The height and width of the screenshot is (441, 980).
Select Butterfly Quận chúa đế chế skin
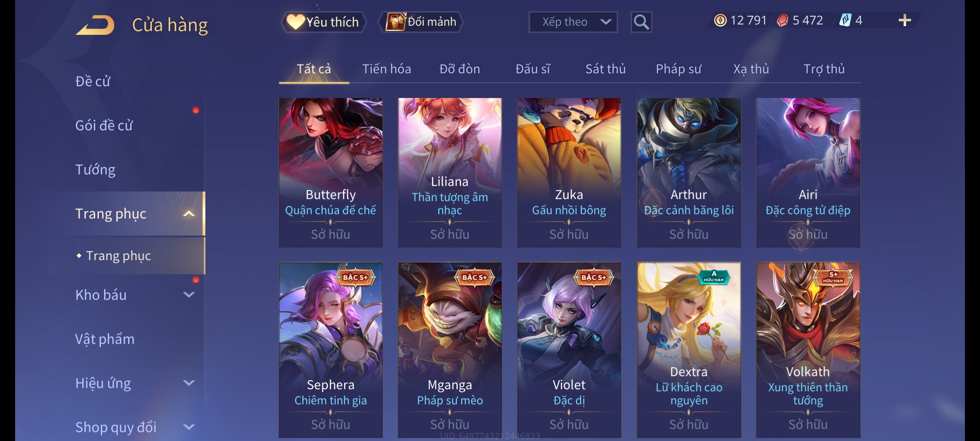coord(331,172)
